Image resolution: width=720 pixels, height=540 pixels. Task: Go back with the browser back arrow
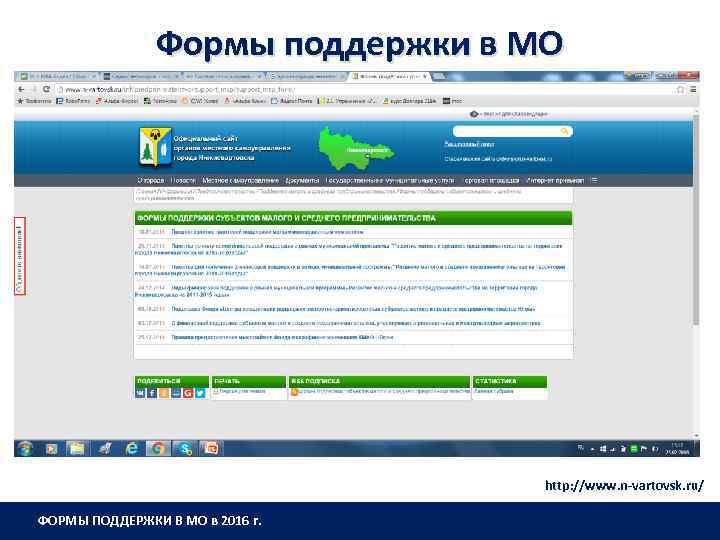tap(21, 90)
